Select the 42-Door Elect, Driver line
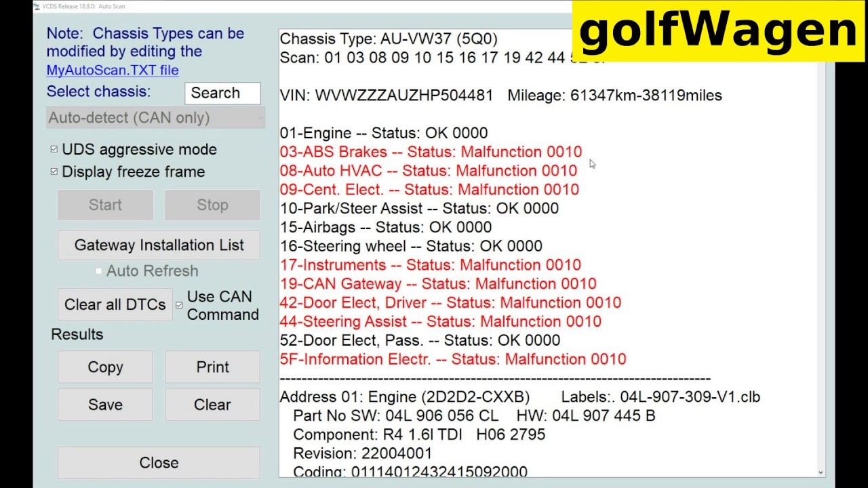This screenshot has height=488, width=868. pyautogui.click(x=450, y=303)
